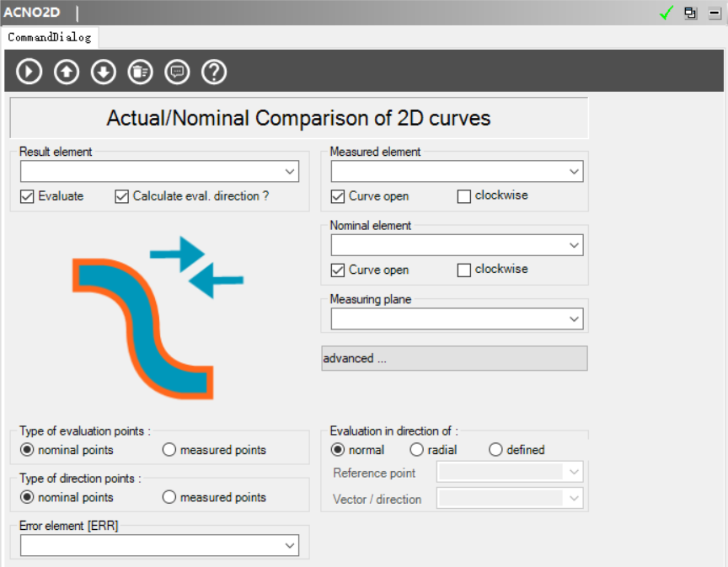Switch to the CommandDialog tab
This screenshot has width=728, height=567.
pyautogui.click(x=49, y=38)
